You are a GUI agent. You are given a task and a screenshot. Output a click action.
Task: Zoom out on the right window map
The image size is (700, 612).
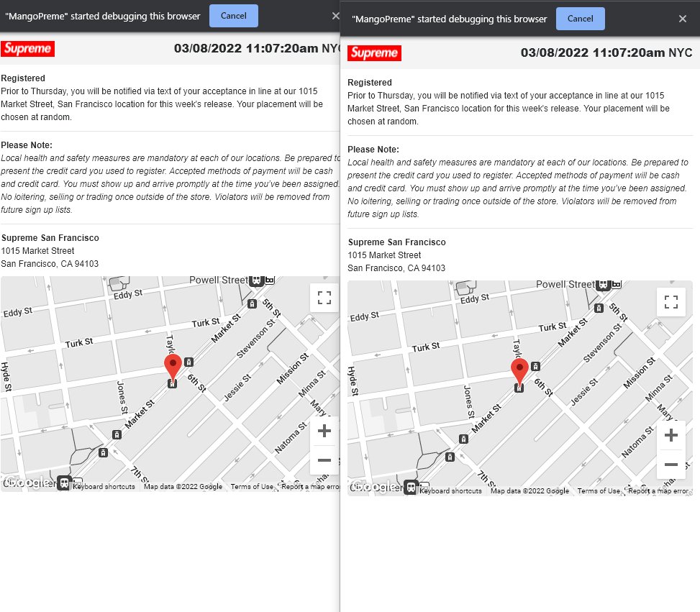point(671,465)
